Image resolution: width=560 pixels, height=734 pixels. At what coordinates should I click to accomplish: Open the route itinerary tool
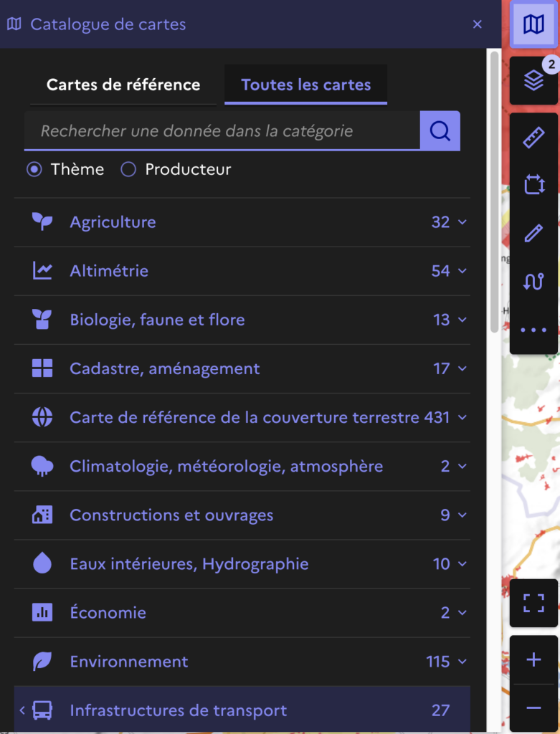click(x=533, y=281)
